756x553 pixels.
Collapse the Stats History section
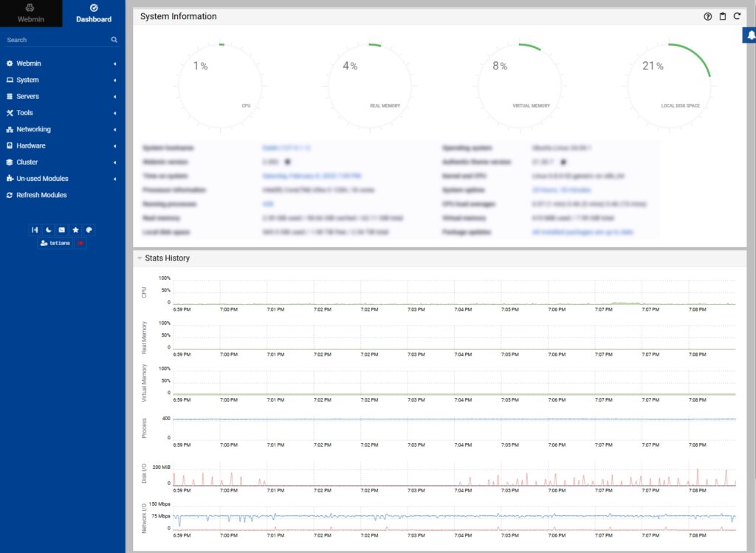tap(140, 258)
